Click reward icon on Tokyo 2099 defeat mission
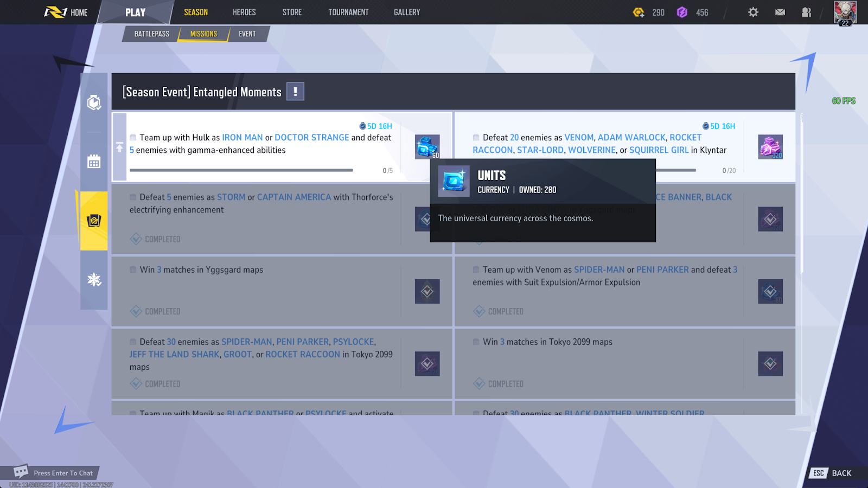Viewport: 868px width, 488px height. click(x=427, y=364)
